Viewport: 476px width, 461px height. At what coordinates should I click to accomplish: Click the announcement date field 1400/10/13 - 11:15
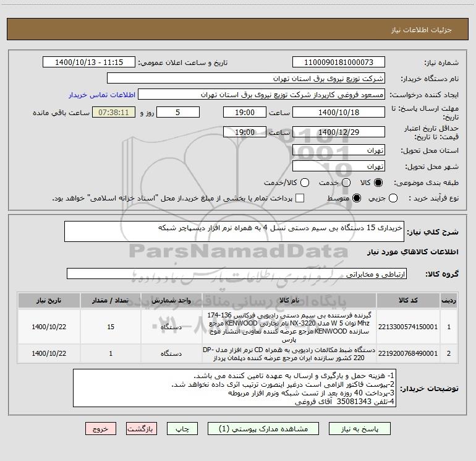(89, 62)
